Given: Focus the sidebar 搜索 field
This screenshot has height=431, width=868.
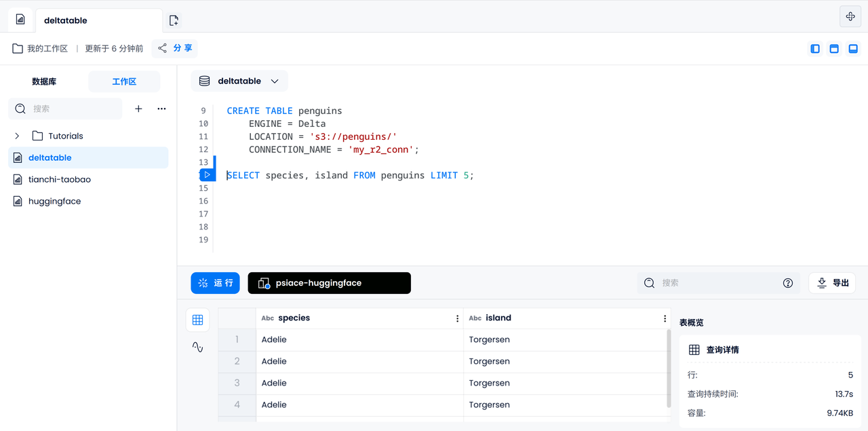Looking at the screenshot, I should (66, 109).
